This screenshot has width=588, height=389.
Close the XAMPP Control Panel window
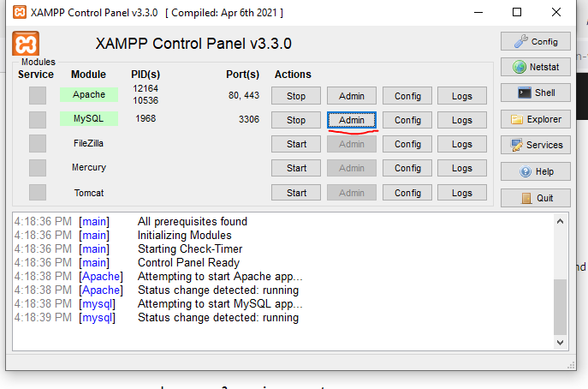(x=556, y=12)
